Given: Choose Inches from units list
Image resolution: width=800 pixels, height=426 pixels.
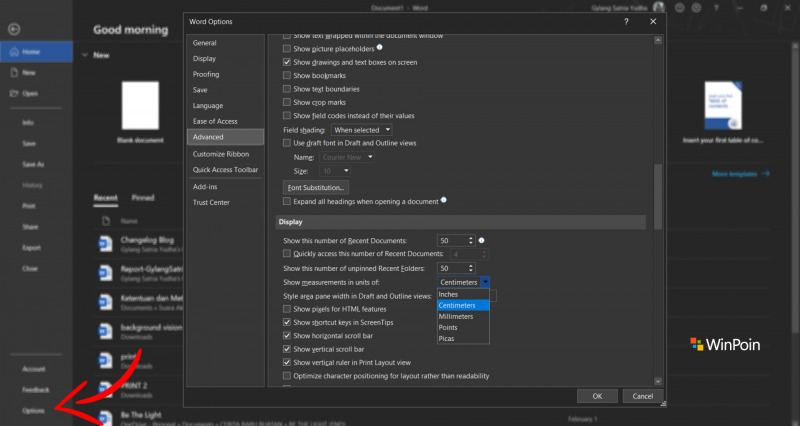Looking at the screenshot, I should (463, 294).
